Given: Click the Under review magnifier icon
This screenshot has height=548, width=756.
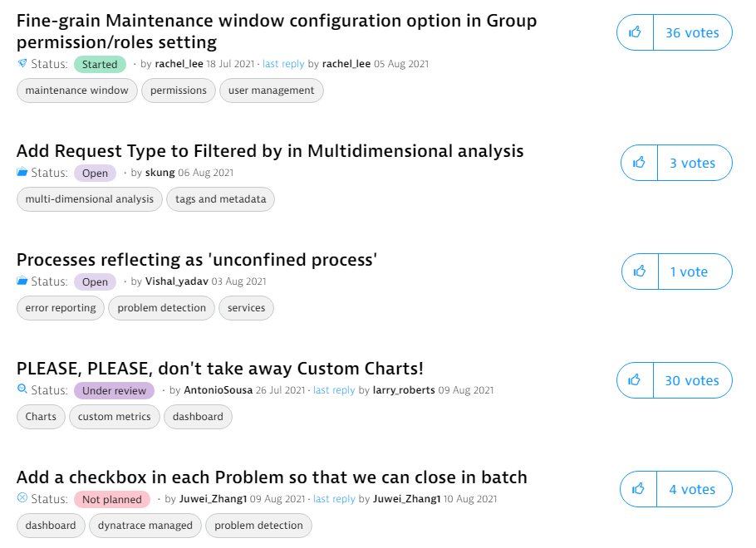Looking at the screenshot, I should click(22, 390).
